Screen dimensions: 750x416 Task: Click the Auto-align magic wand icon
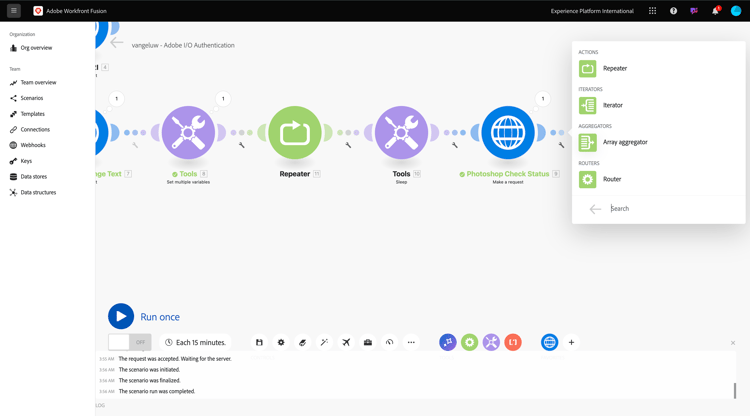pyautogui.click(x=324, y=342)
